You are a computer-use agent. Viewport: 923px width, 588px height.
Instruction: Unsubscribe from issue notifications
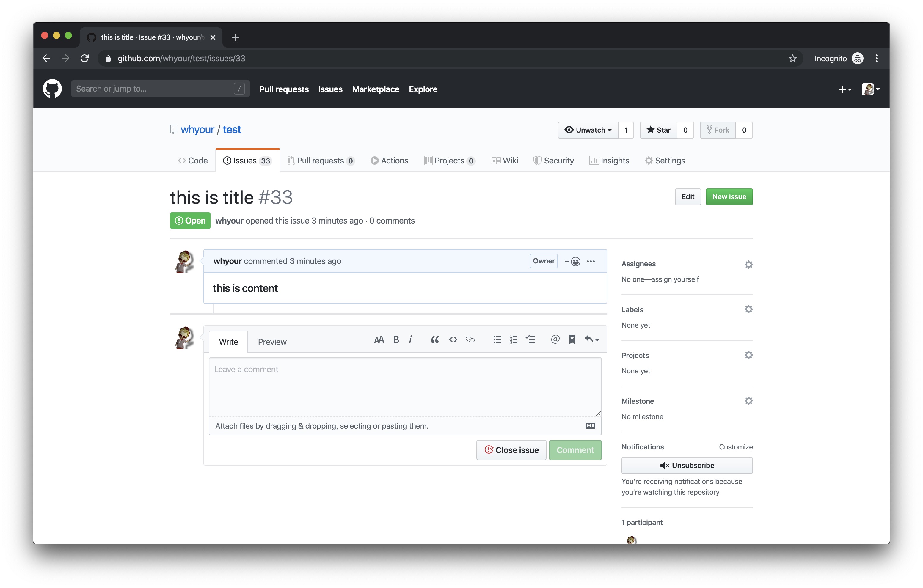pos(687,465)
